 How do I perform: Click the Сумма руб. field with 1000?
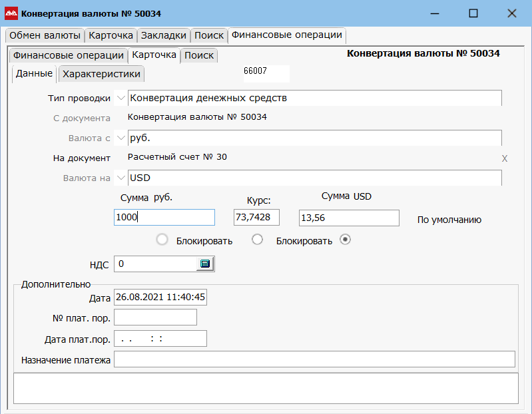click(164, 218)
